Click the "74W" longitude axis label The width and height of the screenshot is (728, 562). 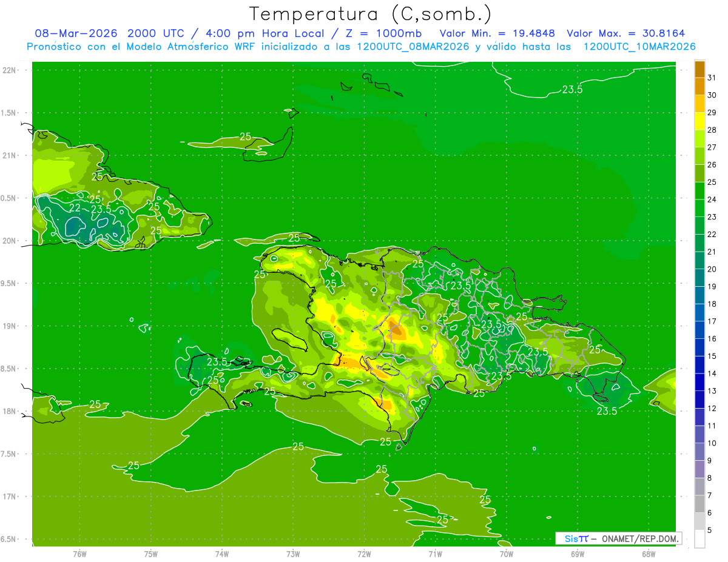(222, 554)
